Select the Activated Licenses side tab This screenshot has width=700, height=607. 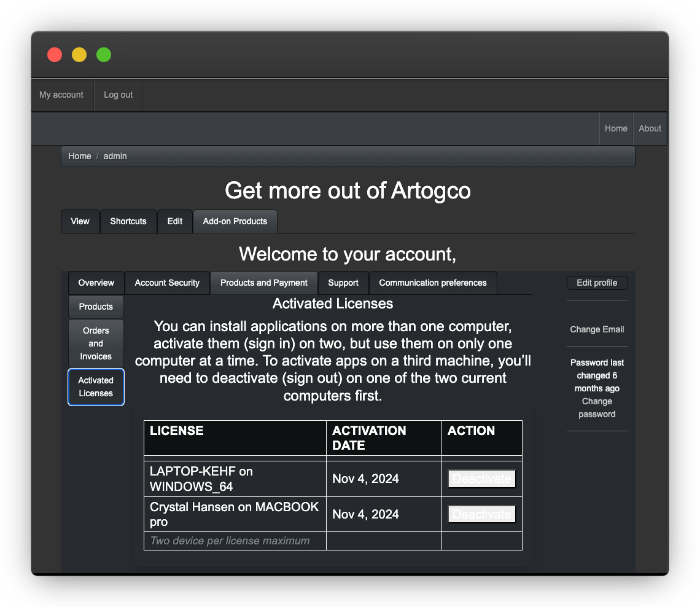click(x=96, y=387)
